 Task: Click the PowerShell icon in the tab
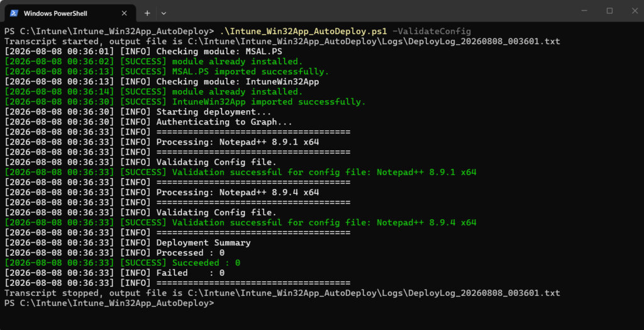pyautogui.click(x=14, y=13)
